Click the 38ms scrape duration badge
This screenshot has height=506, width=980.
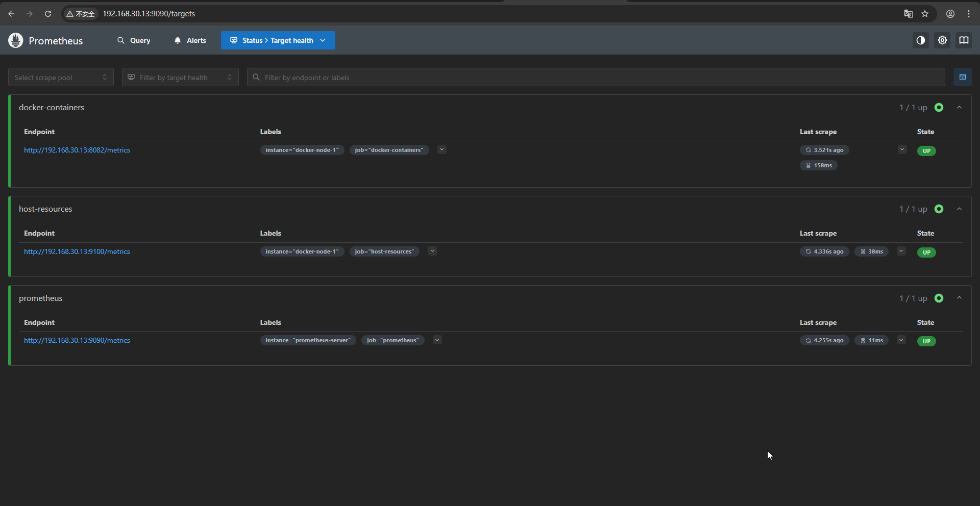(x=872, y=251)
